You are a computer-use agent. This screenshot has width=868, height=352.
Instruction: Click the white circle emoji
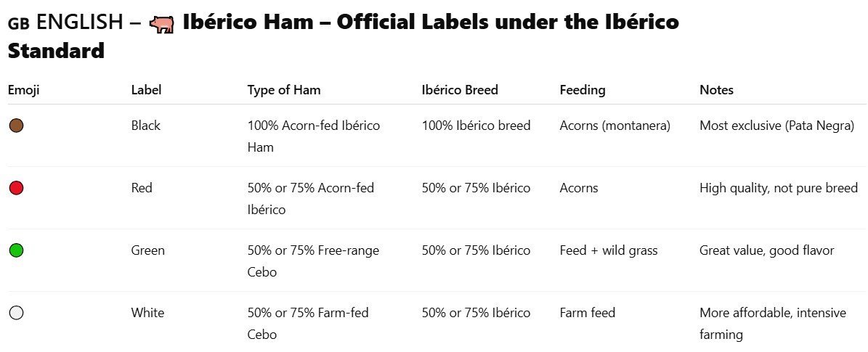coord(17,314)
